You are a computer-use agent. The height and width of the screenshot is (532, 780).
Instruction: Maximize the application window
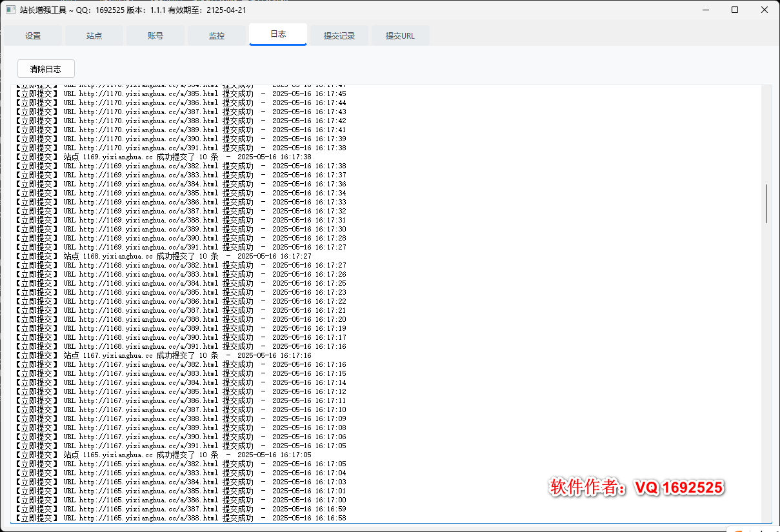point(735,10)
